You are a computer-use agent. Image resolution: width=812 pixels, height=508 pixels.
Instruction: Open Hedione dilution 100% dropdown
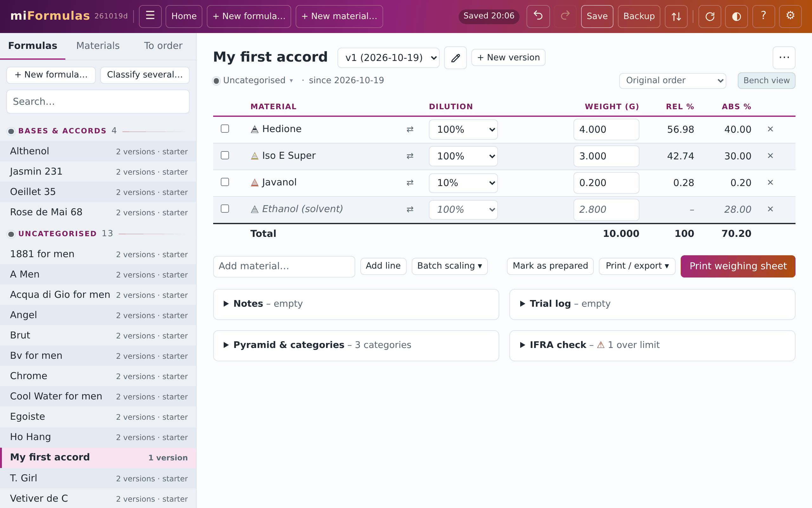463,130
